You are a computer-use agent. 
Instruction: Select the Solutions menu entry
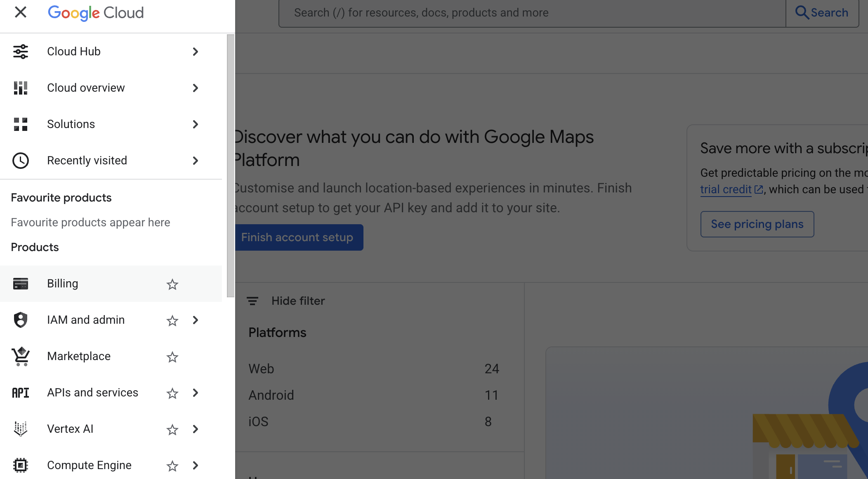point(71,124)
